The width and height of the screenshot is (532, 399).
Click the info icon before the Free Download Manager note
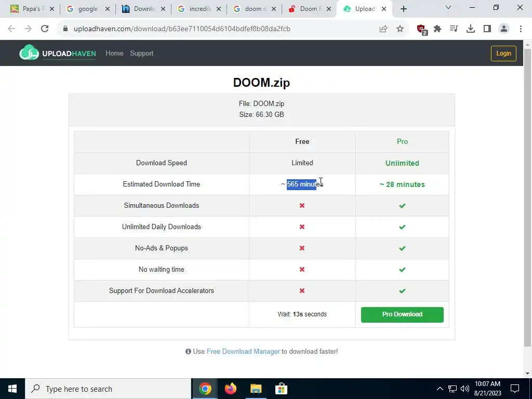click(188, 352)
